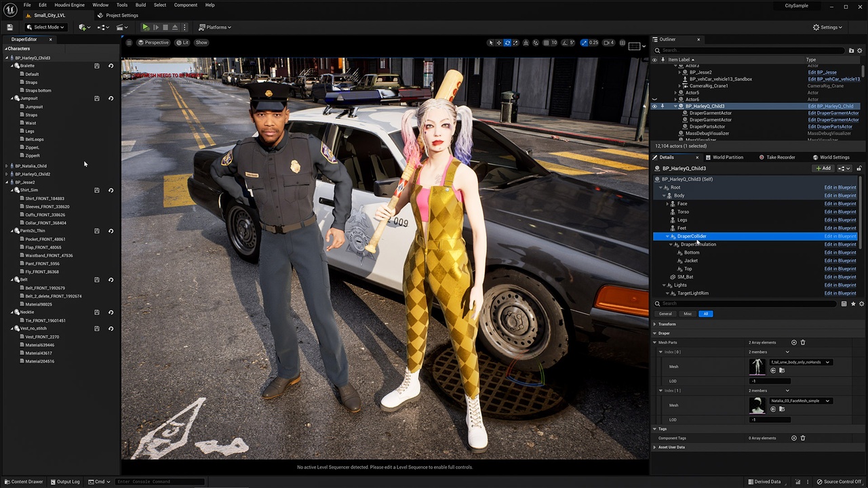Select Waistband_FRONT_47536 in the Draper tree
Viewport: 868px width, 488px height.
[x=49, y=256]
